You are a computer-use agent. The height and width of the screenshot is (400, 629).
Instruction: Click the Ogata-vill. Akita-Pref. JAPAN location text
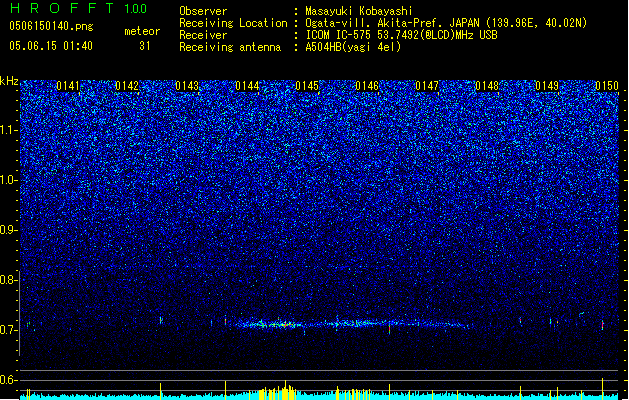point(446,23)
